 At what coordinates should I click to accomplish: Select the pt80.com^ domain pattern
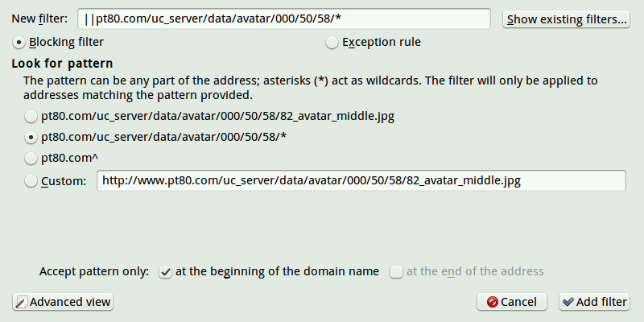(31, 159)
